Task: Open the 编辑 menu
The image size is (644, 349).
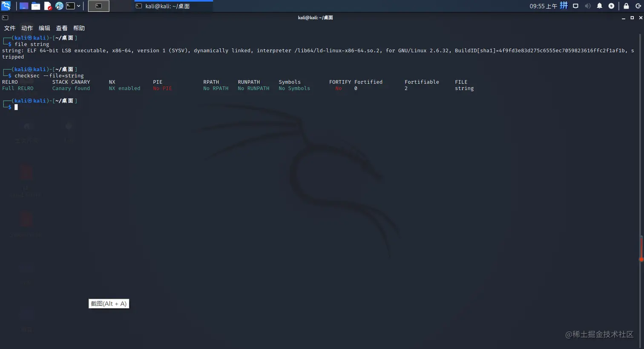Action: tap(44, 28)
